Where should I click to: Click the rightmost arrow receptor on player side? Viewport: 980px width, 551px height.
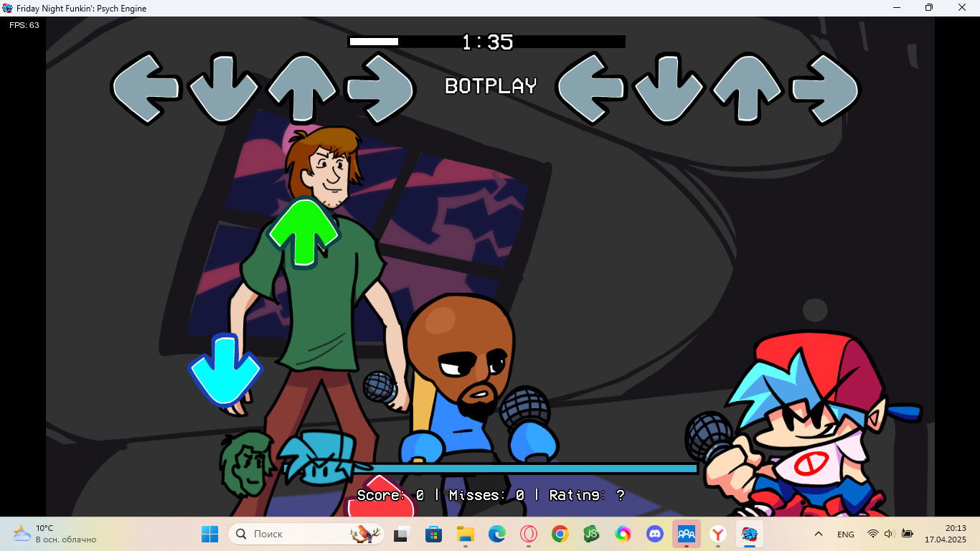tap(824, 86)
